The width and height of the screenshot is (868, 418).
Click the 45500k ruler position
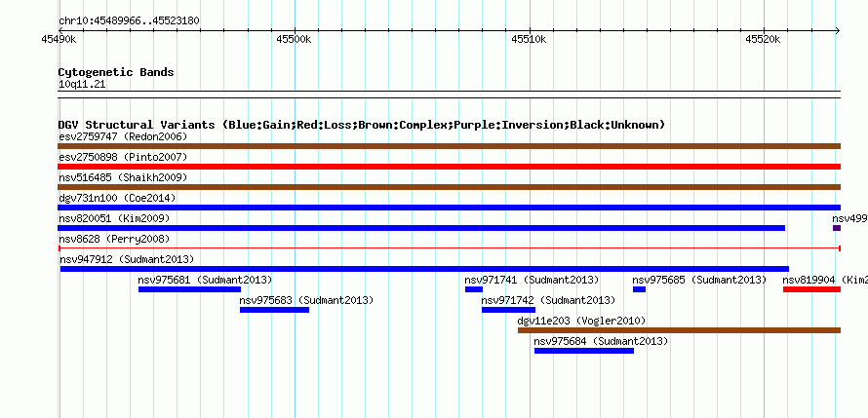coord(295,39)
